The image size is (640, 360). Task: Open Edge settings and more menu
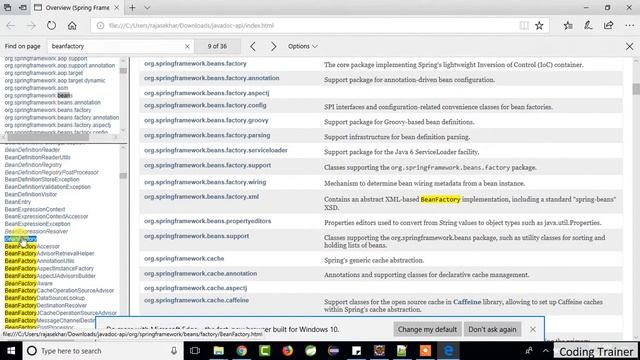[x=629, y=25]
